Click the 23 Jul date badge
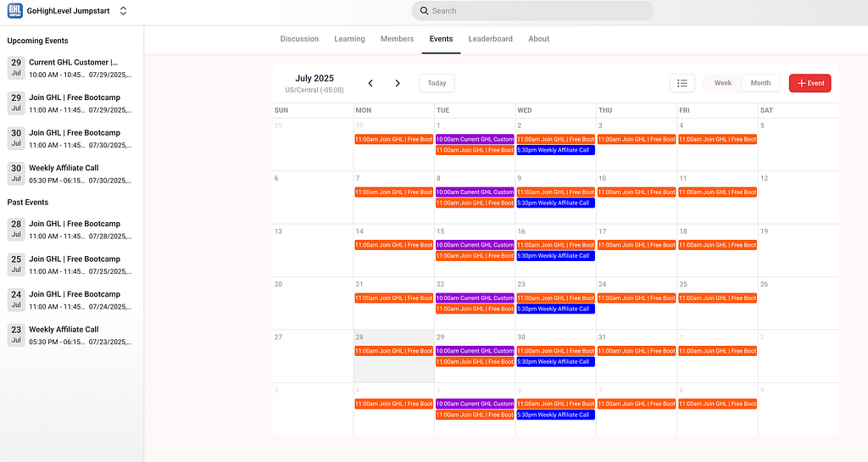This screenshot has width=868, height=462. tap(16, 335)
